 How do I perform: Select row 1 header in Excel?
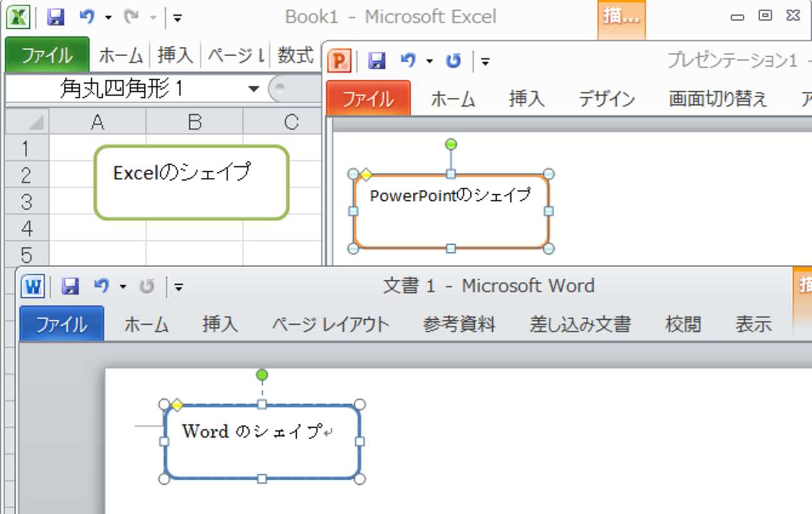click(26, 148)
